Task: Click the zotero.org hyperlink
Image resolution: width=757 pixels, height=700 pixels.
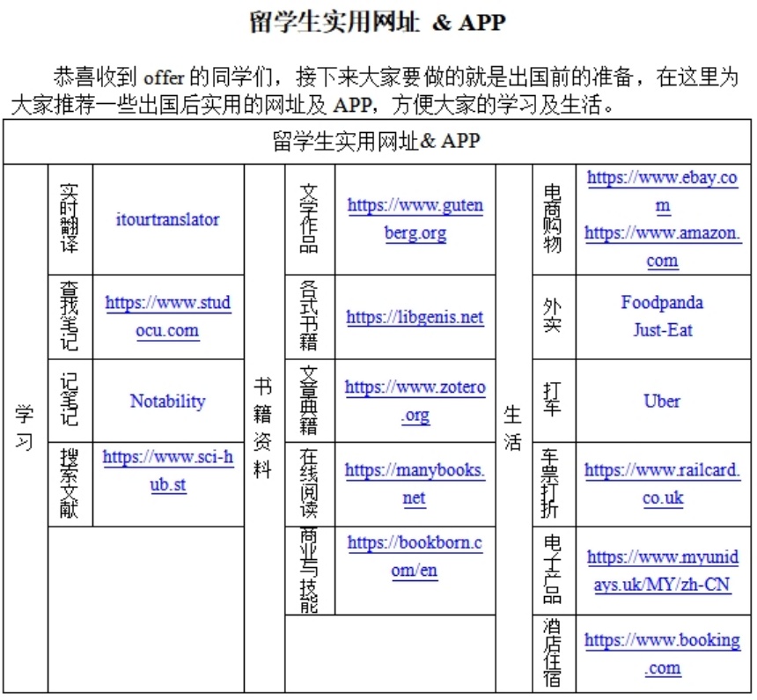Action: (415, 388)
